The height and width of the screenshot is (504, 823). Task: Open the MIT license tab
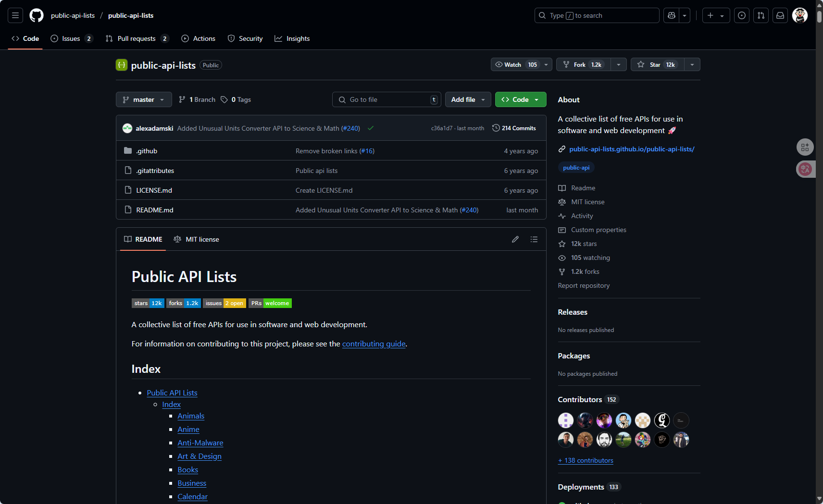tap(197, 239)
